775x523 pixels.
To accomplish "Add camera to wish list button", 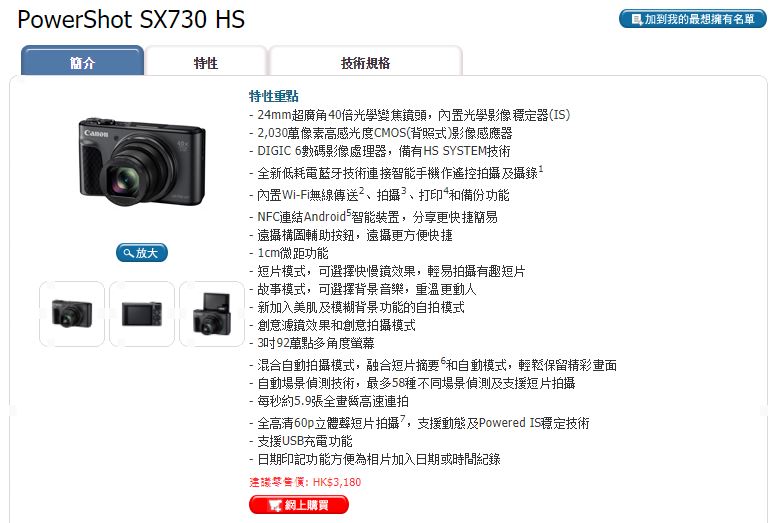I will (692, 19).
